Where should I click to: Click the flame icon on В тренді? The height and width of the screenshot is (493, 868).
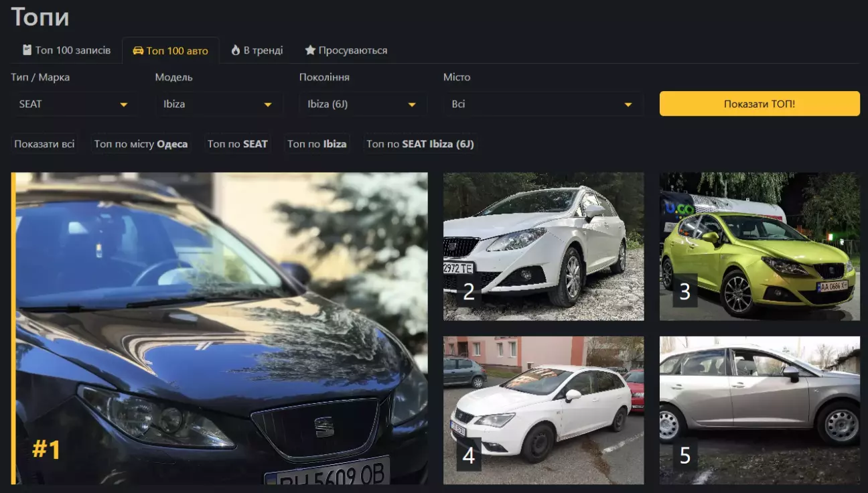coord(236,50)
